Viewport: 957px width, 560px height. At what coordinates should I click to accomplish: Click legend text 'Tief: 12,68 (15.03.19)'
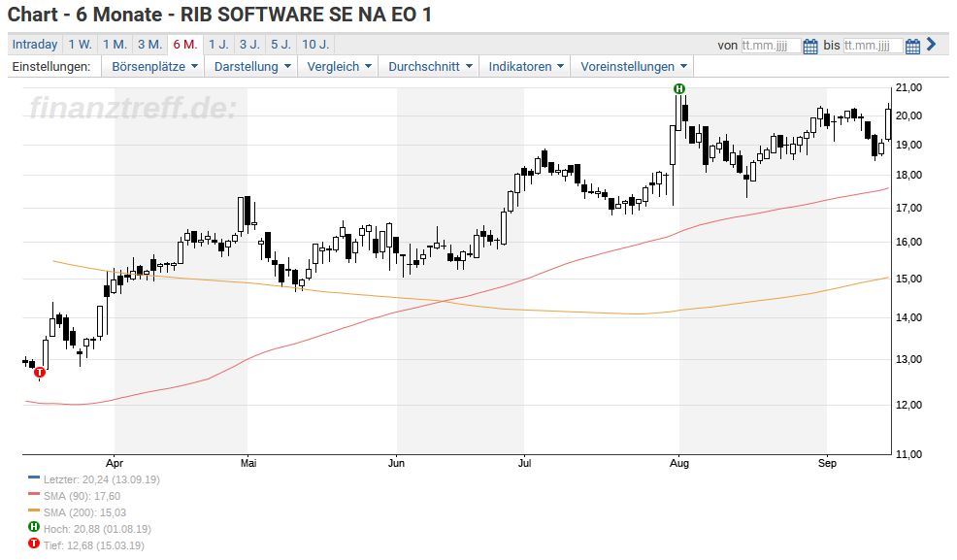pos(94,545)
